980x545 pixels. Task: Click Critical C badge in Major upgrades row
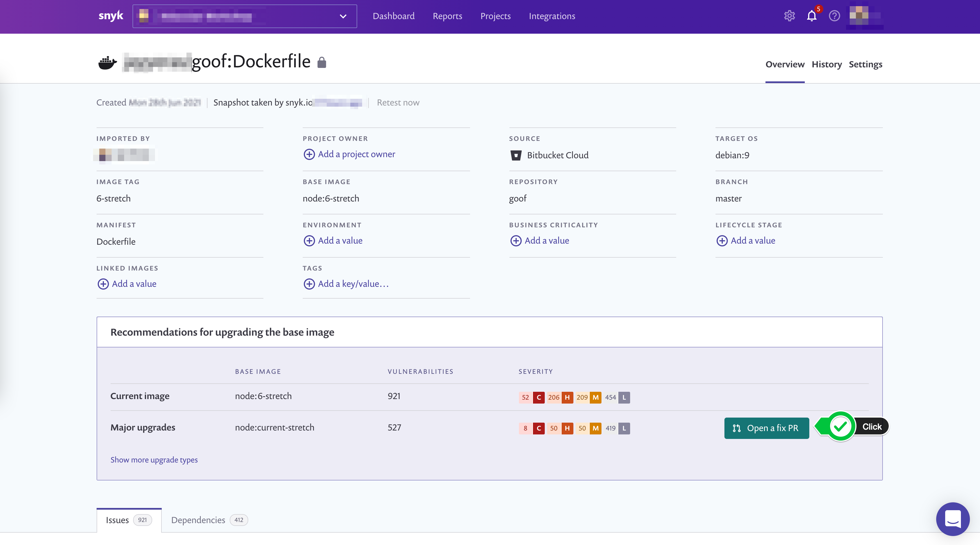tap(539, 428)
